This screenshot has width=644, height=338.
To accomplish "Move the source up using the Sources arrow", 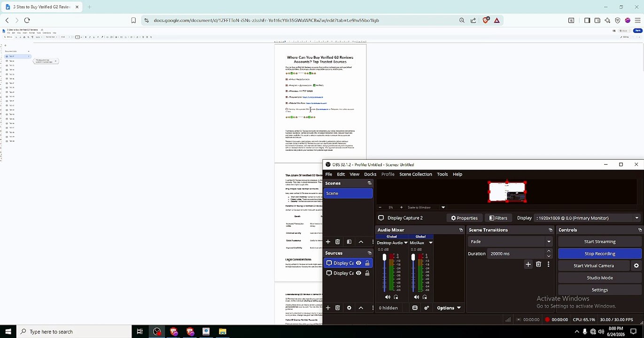I will pyautogui.click(x=361, y=308).
